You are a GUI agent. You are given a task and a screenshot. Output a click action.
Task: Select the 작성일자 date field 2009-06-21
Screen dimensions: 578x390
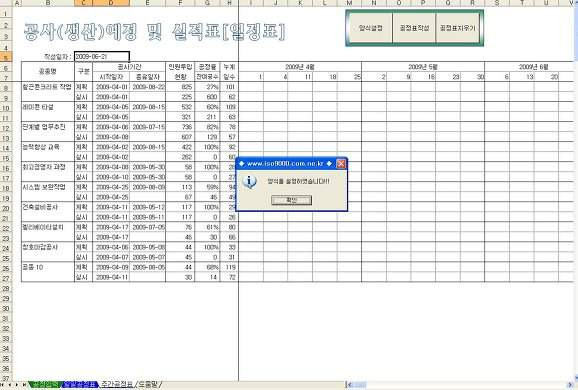click(102, 57)
